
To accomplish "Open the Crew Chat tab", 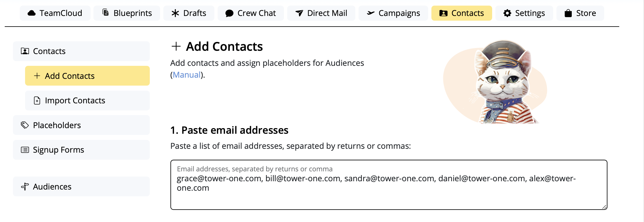I will tap(251, 13).
